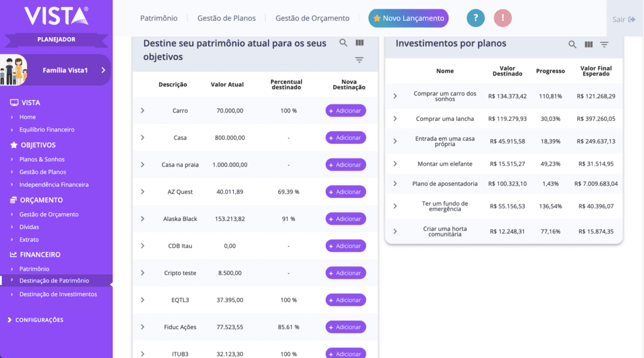This screenshot has height=358, width=644.
Task: Click Adicionar for Casa na praia
Action: tap(345, 165)
